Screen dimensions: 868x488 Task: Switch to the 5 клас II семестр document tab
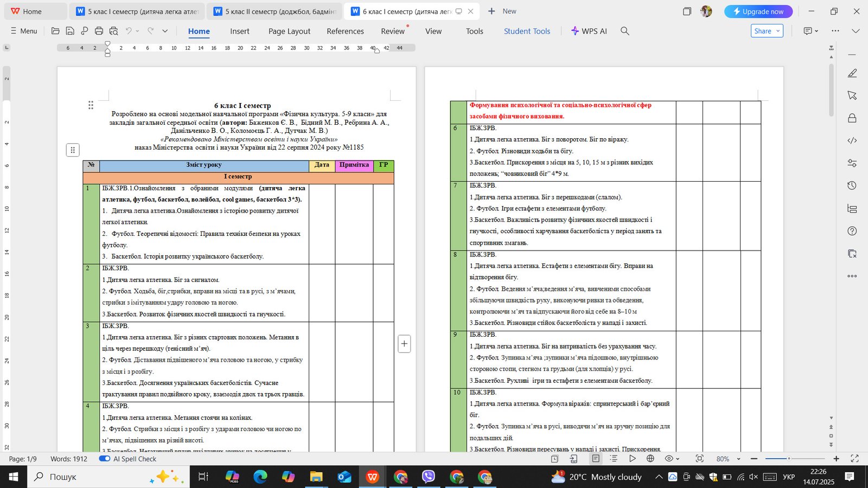click(x=275, y=11)
